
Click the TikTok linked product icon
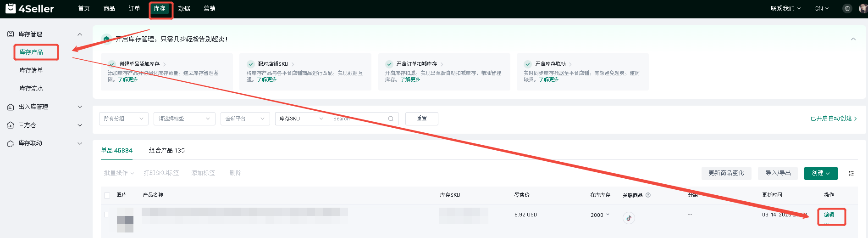click(629, 218)
